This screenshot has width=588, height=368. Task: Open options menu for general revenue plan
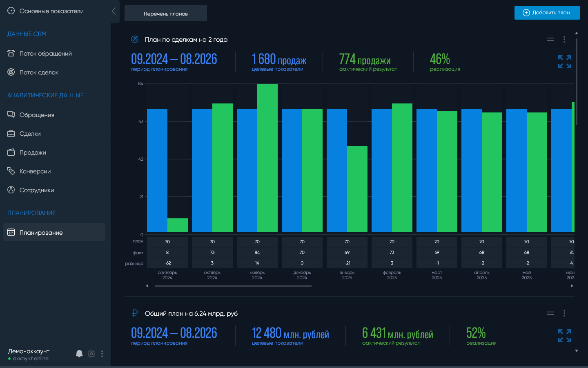564,313
